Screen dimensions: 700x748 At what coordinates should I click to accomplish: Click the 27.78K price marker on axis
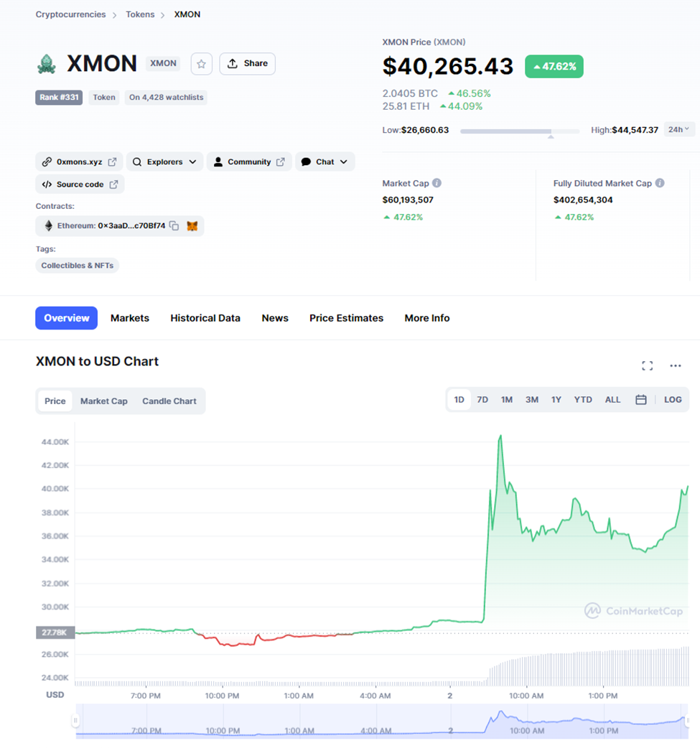click(55, 632)
